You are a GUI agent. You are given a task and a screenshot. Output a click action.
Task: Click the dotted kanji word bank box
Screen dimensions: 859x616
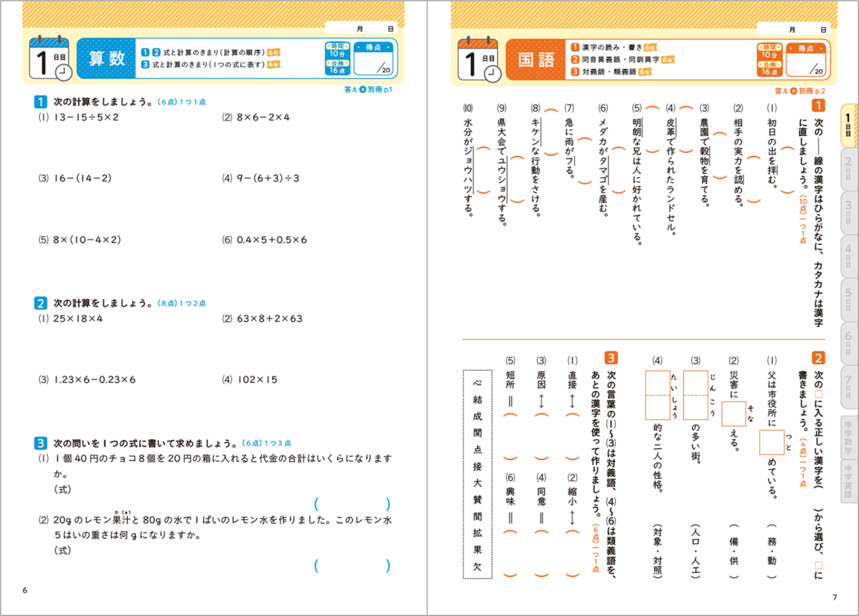[x=477, y=474]
